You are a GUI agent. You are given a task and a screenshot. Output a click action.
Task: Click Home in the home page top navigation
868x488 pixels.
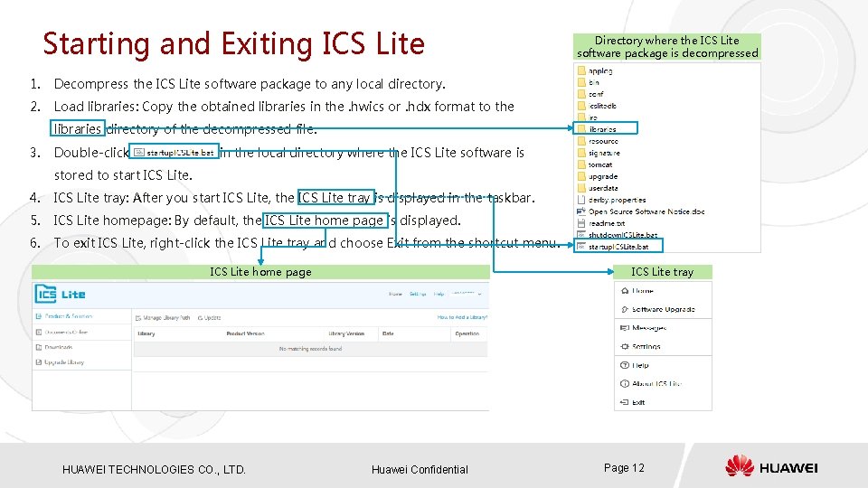click(395, 294)
